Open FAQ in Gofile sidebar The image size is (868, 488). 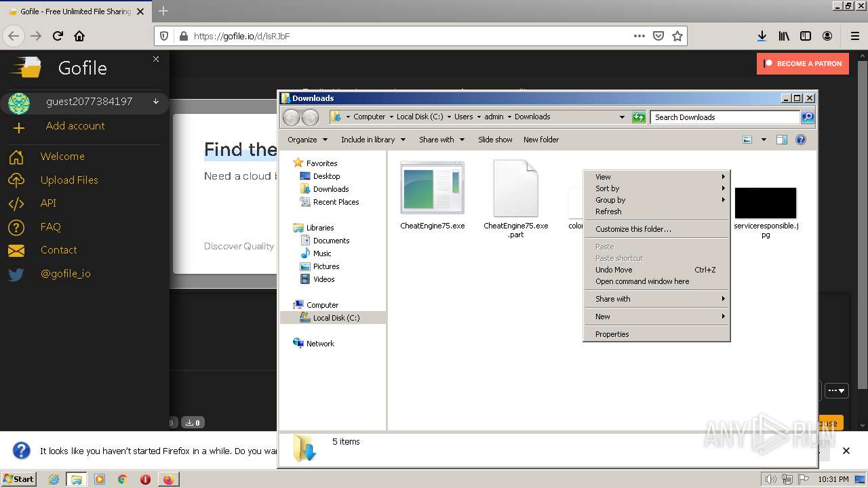[x=50, y=226]
